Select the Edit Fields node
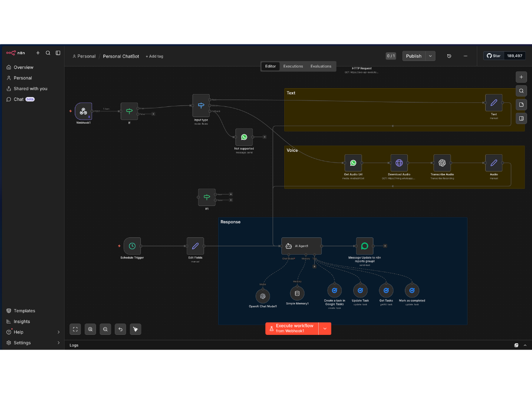532x394 pixels. (195, 246)
